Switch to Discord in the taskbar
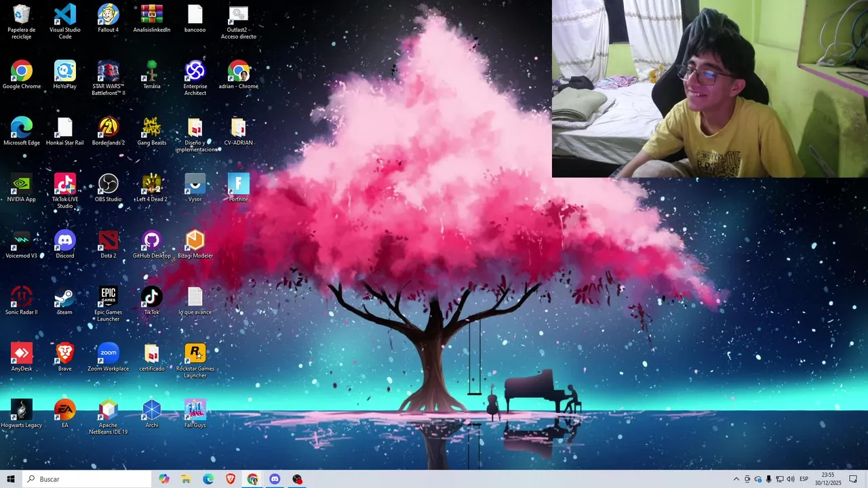This screenshot has width=868, height=488. click(275, 479)
